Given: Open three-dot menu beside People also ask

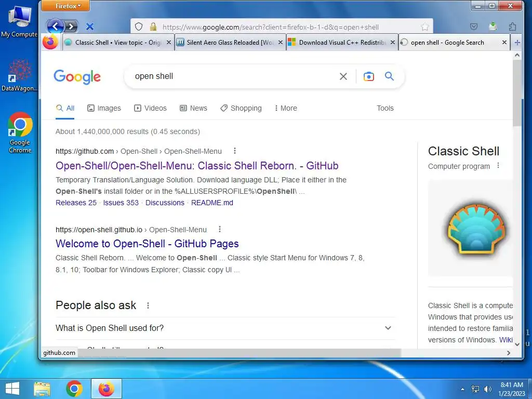Looking at the screenshot, I should coord(148,305).
